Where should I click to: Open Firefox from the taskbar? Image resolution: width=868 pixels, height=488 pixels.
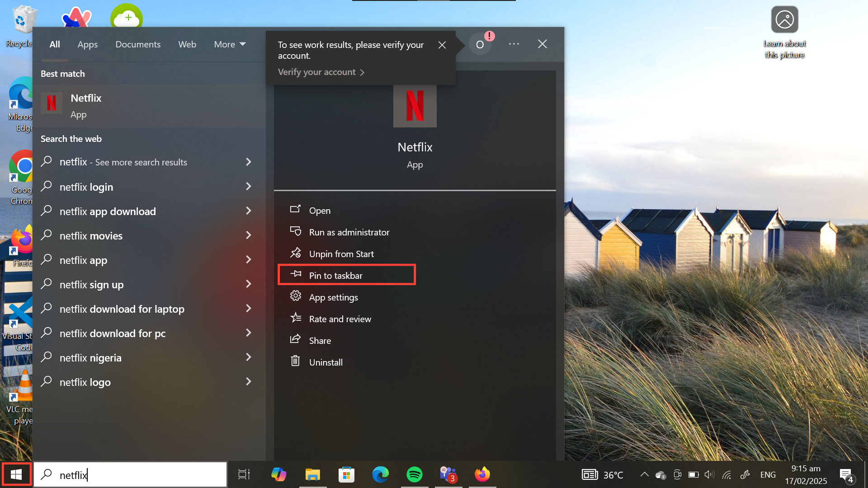[482, 474]
